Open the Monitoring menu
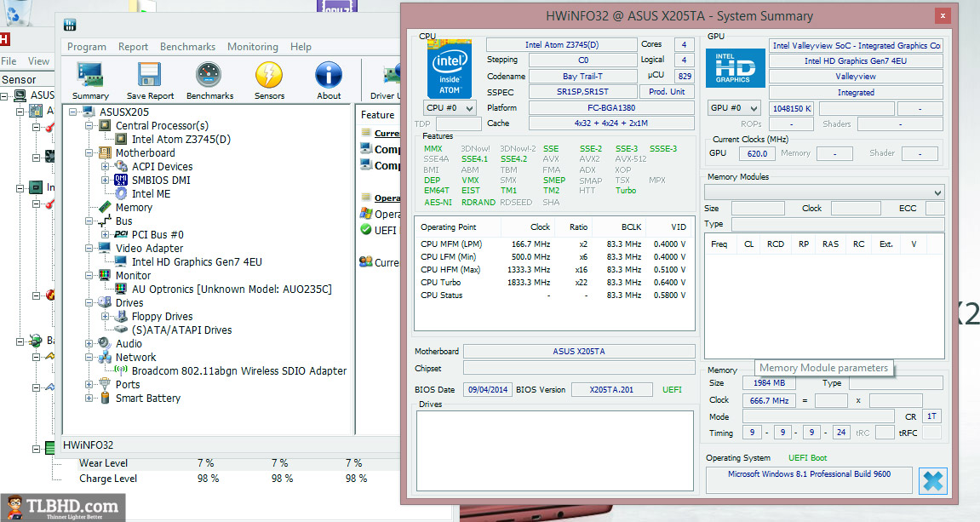The image size is (980, 522). (x=253, y=47)
